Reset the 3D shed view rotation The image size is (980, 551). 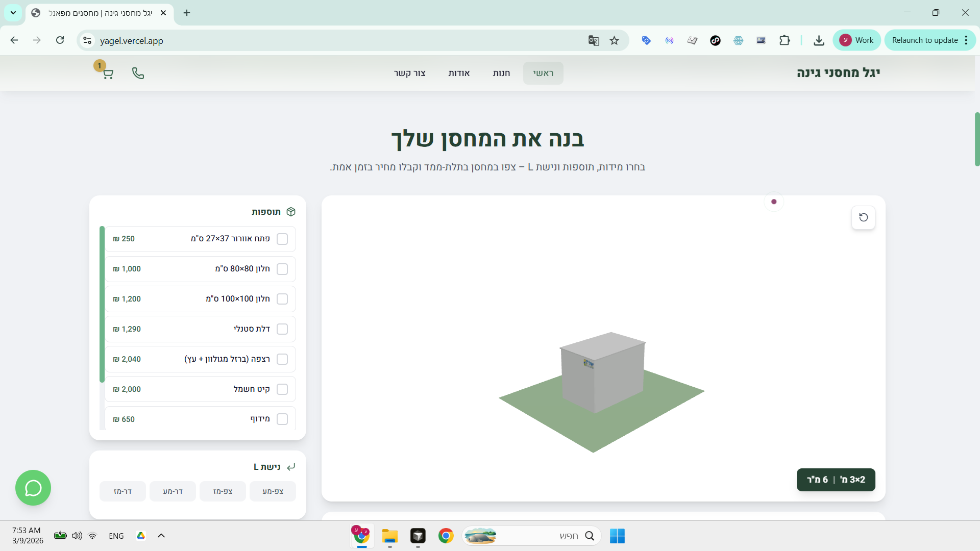pos(863,217)
